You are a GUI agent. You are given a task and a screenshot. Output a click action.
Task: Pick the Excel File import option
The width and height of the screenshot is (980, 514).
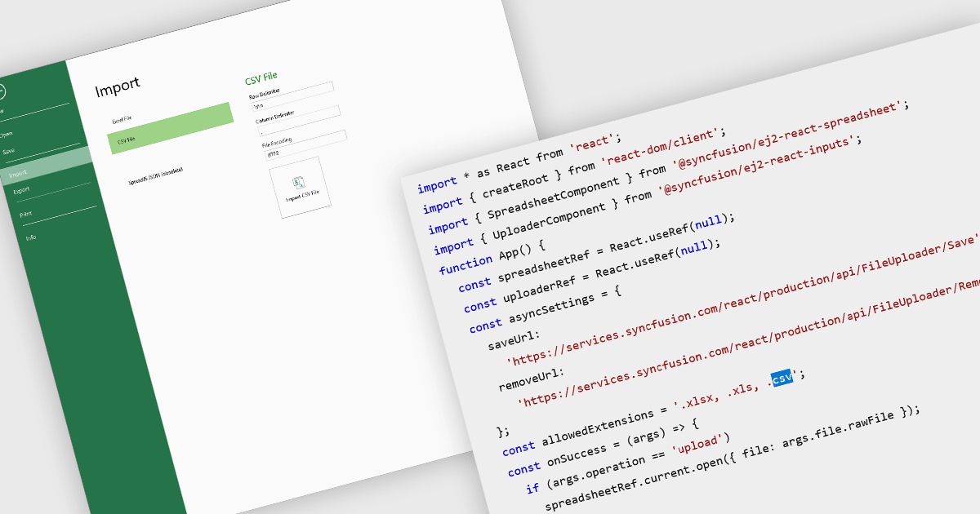click(x=122, y=119)
